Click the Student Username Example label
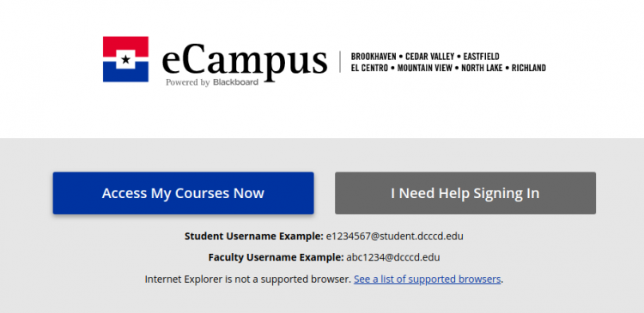Screen dimensions: 644x313 [x=254, y=237]
